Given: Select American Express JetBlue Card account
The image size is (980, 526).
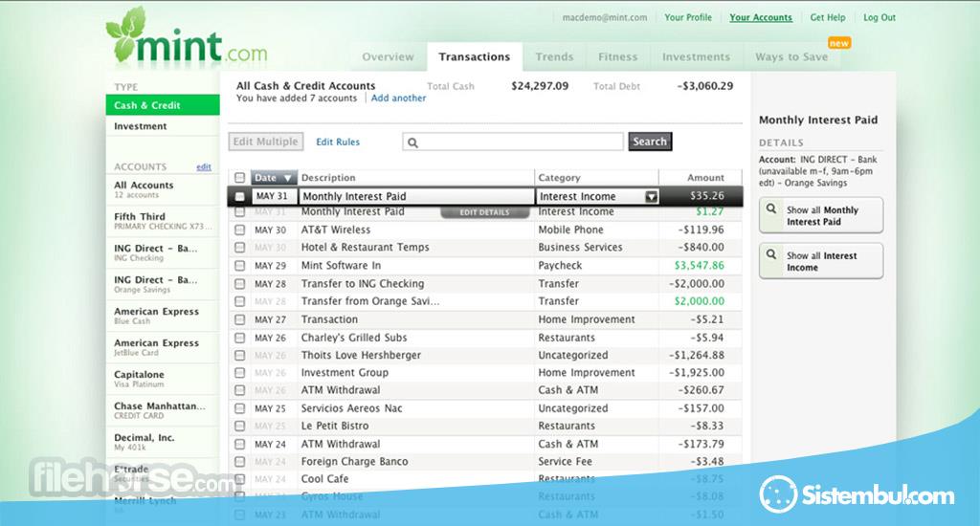Looking at the screenshot, I should (x=163, y=347).
